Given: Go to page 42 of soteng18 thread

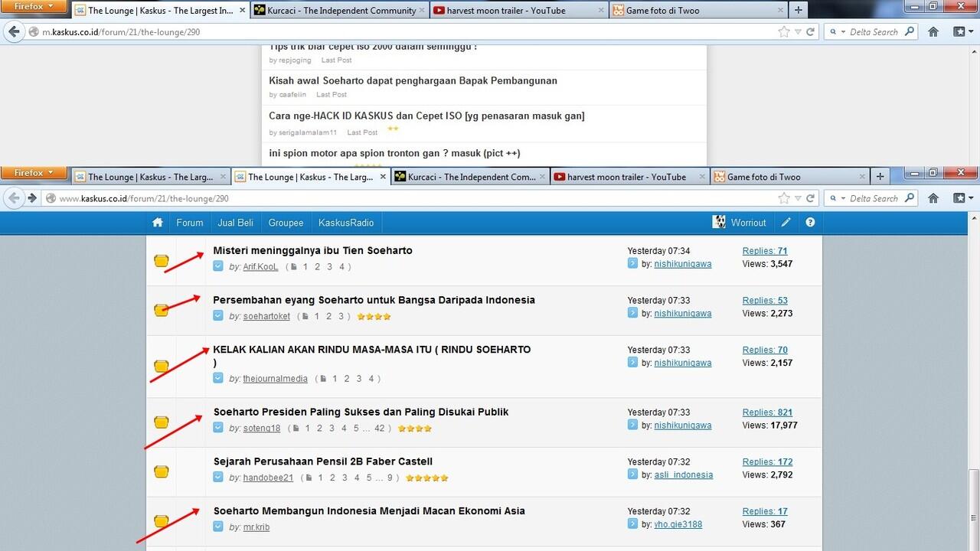Looking at the screenshot, I should click(x=379, y=429).
